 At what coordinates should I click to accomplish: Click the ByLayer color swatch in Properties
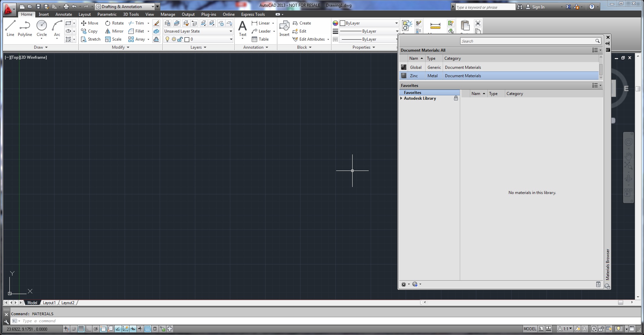pyautogui.click(x=343, y=23)
